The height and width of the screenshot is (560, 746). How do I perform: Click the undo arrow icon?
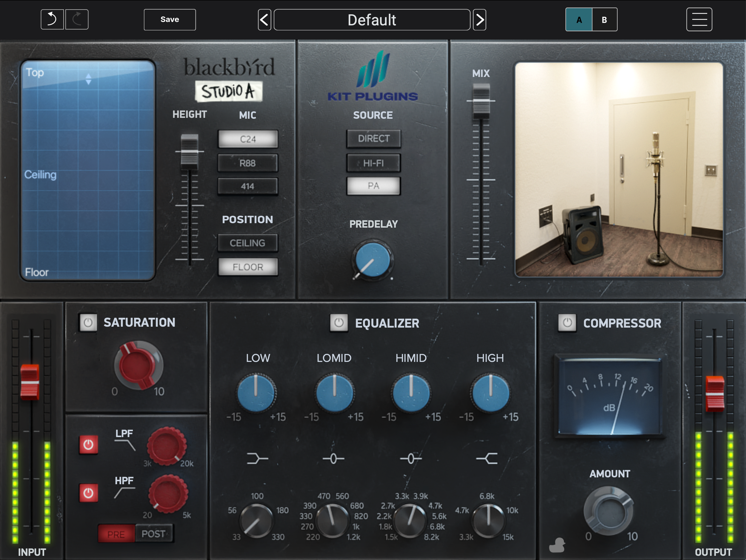[x=52, y=19]
